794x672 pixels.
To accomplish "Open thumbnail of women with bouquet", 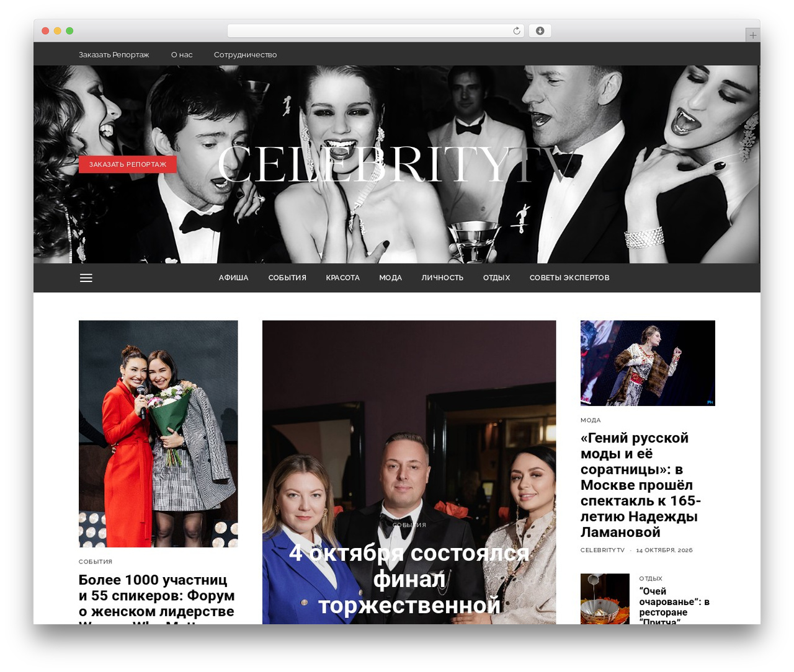I will click(x=158, y=433).
